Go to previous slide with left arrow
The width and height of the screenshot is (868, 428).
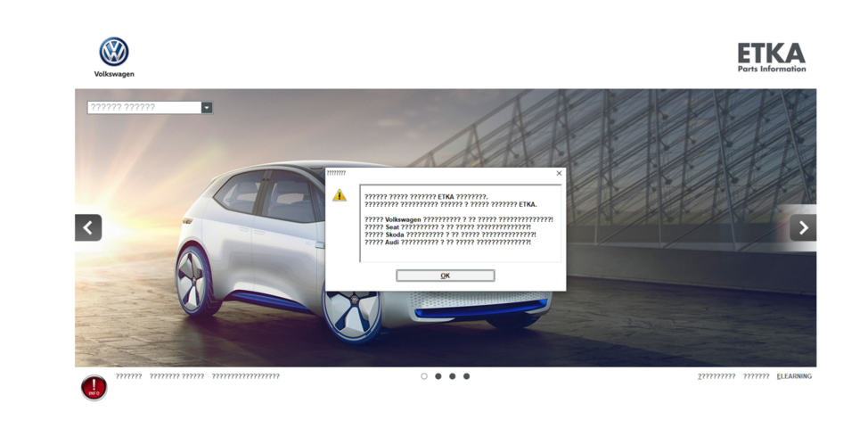(x=88, y=227)
